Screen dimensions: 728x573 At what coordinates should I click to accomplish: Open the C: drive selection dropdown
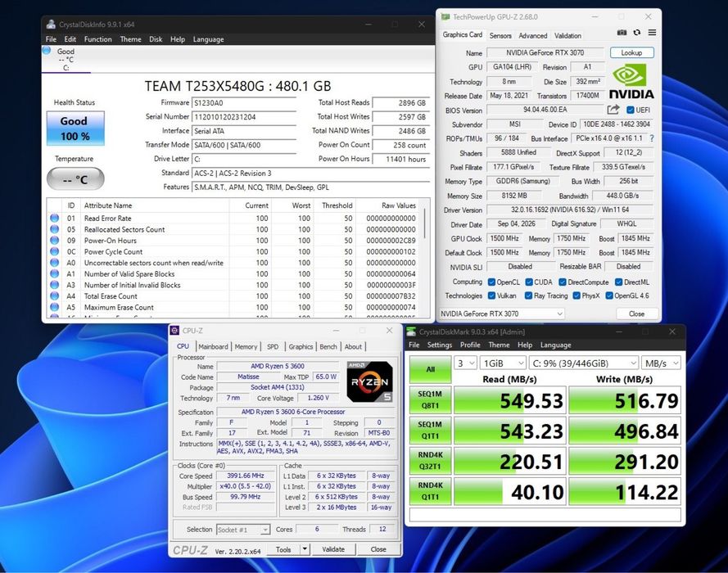pos(584,363)
